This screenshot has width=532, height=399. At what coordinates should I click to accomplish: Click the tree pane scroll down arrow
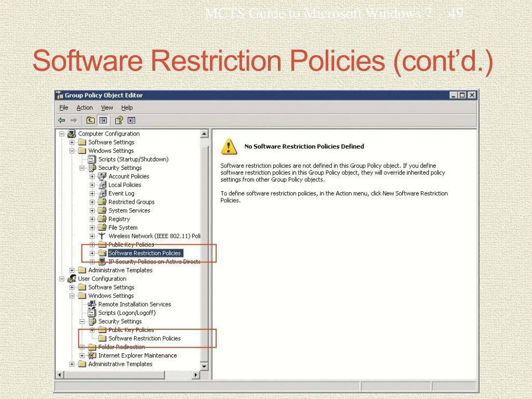[x=204, y=366]
